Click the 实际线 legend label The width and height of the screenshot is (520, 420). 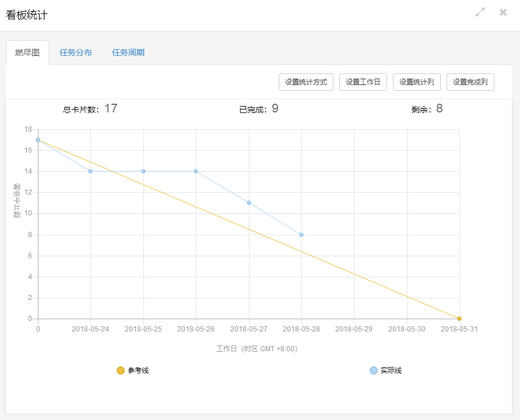click(x=391, y=370)
